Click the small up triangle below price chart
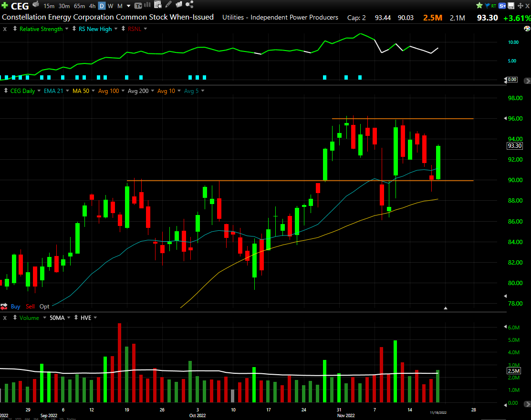Screen dimensions: 531x420 click(446, 308)
